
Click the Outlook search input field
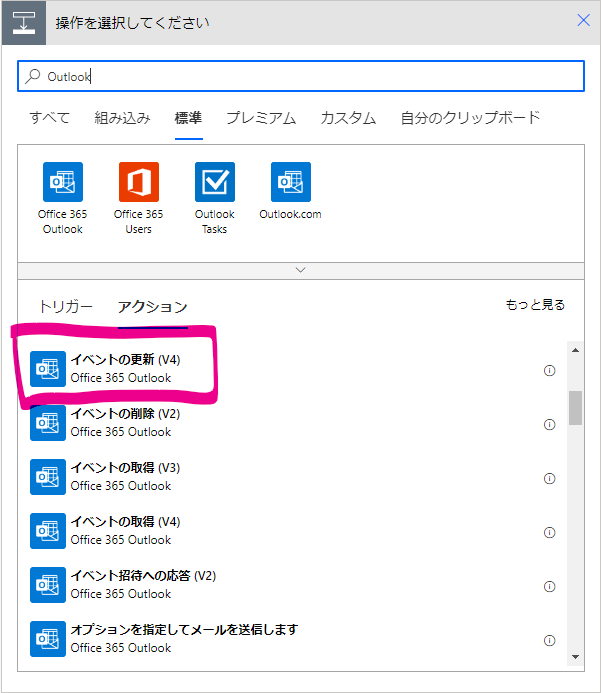point(301,76)
